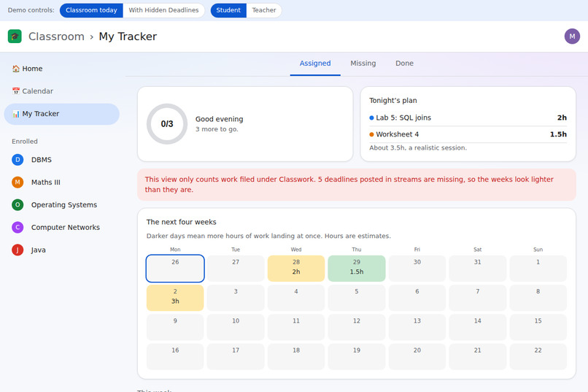Open the Computer Networks course
Screen dimensions: 588x392
point(61,227)
